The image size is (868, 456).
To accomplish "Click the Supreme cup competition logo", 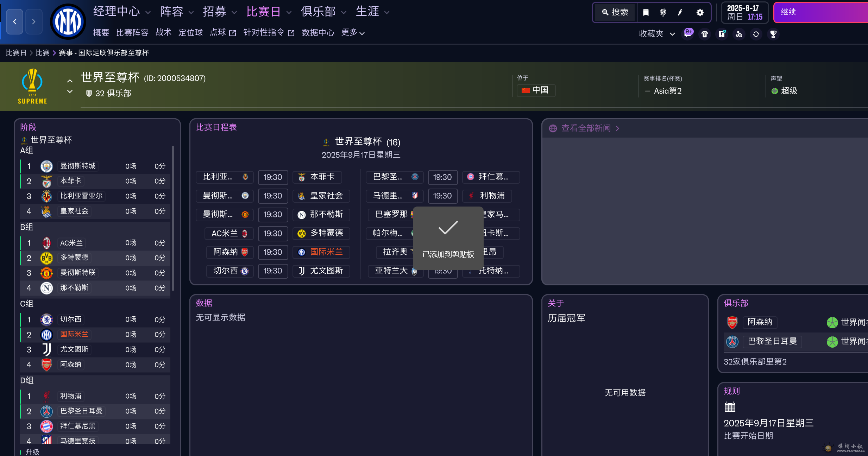I will coord(32,87).
